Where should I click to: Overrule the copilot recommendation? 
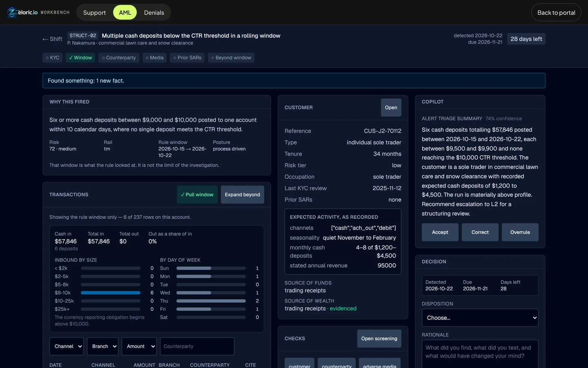point(520,232)
